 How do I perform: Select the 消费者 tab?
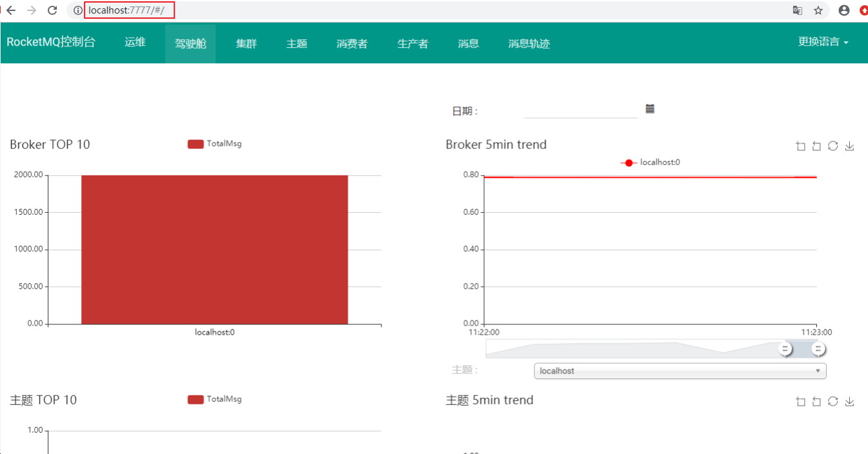[x=352, y=44]
